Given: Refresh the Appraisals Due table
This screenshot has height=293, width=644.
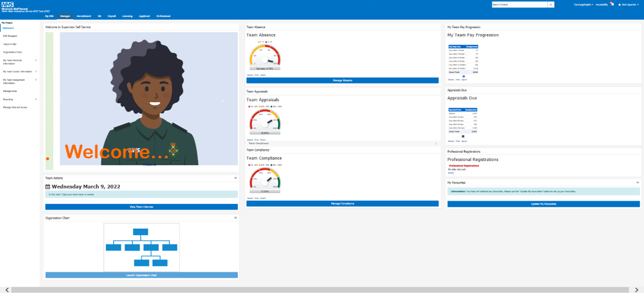Looking at the screenshot, I should pyautogui.click(x=451, y=141).
